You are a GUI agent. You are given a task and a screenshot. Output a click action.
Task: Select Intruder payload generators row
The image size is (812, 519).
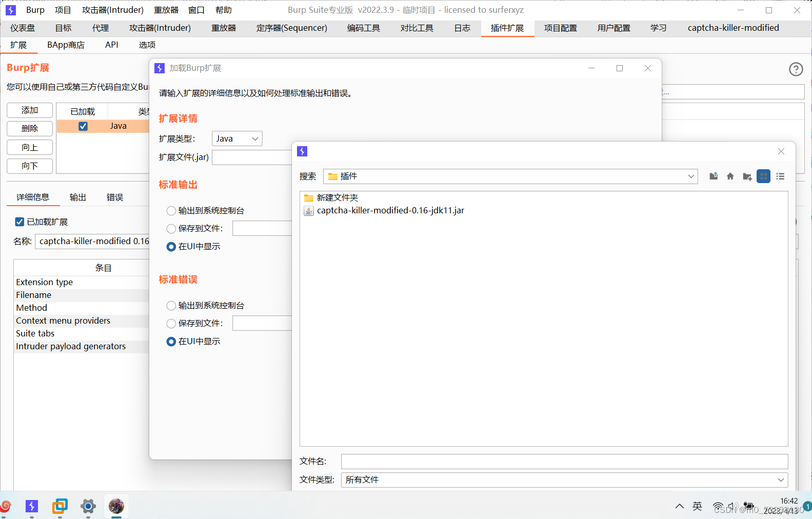pos(82,347)
